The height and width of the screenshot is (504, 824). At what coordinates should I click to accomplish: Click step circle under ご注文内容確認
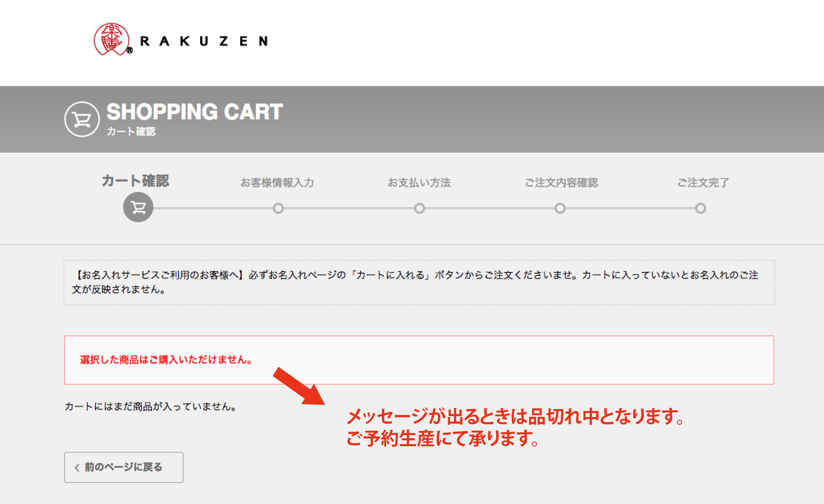[x=560, y=208]
